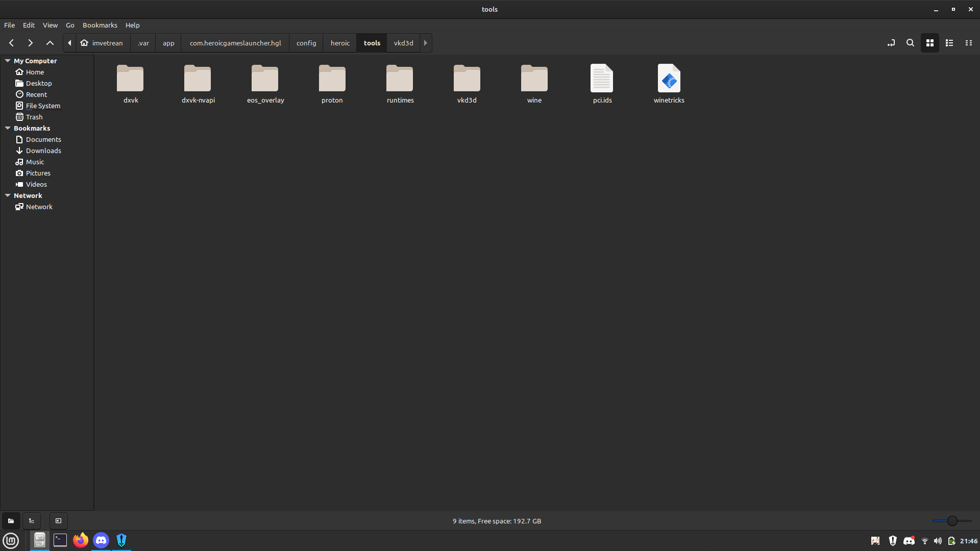The width and height of the screenshot is (980, 551).
Task: Go up to parent folder arrow
Action: pyautogui.click(x=50, y=43)
